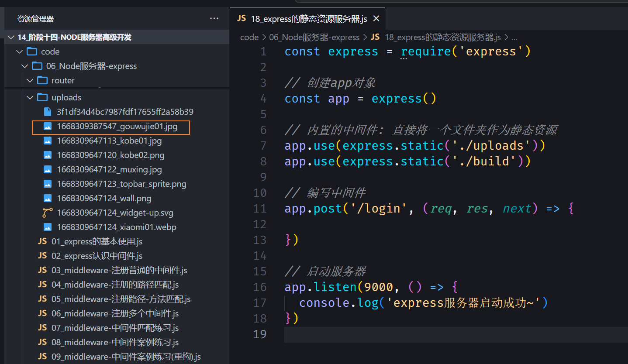The image size is (628, 364).
Task: Collapse the 06_Node服务器-express folder
Action: (24, 66)
